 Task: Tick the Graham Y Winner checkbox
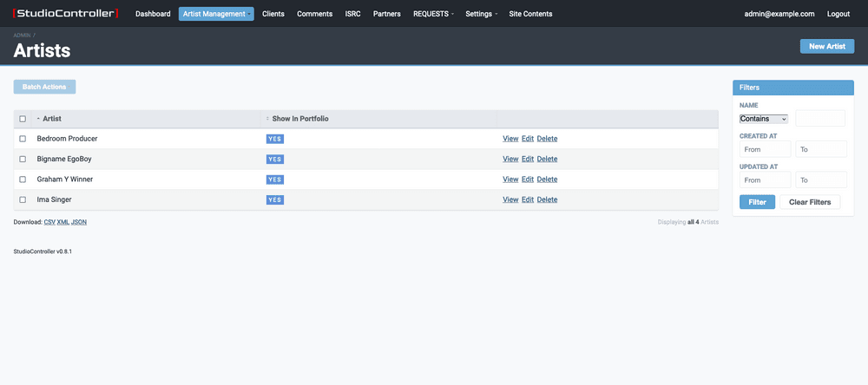coord(23,179)
